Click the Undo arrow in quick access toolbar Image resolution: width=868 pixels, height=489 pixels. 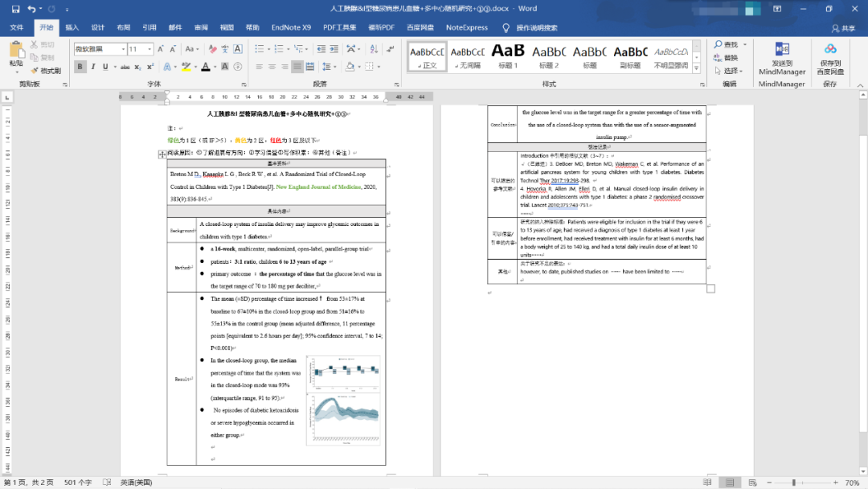click(31, 9)
